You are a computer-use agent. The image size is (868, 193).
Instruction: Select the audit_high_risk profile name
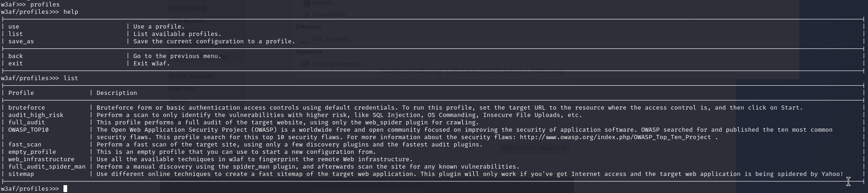tap(36, 115)
